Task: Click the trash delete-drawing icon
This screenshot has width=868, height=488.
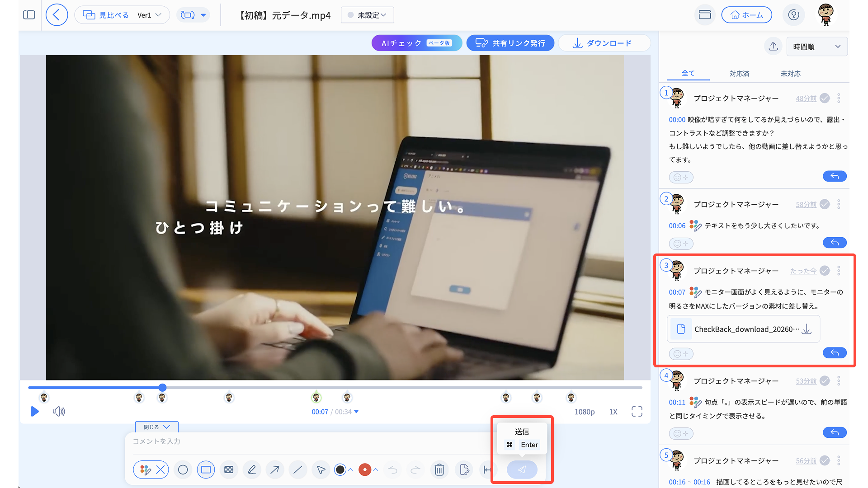Action: [x=439, y=470]
